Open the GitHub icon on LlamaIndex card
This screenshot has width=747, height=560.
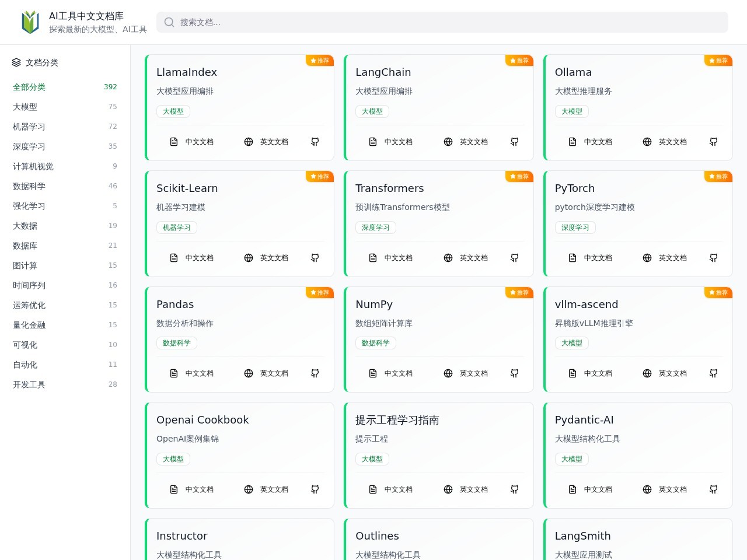(315, 142)
